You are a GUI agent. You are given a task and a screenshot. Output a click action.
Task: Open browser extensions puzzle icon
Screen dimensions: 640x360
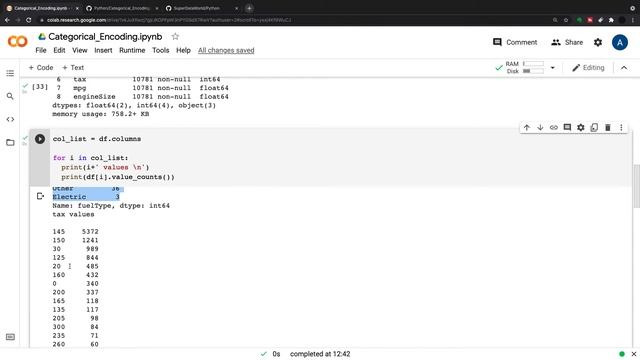(x=611, y=20)
